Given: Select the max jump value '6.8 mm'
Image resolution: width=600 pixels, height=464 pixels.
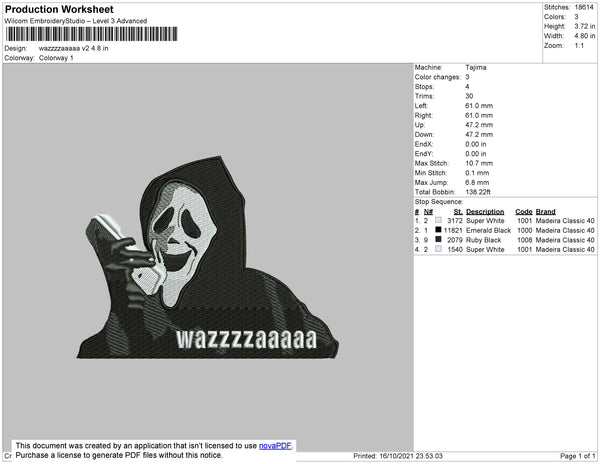Looking at the screenshot, I should (x=477, y=182).
